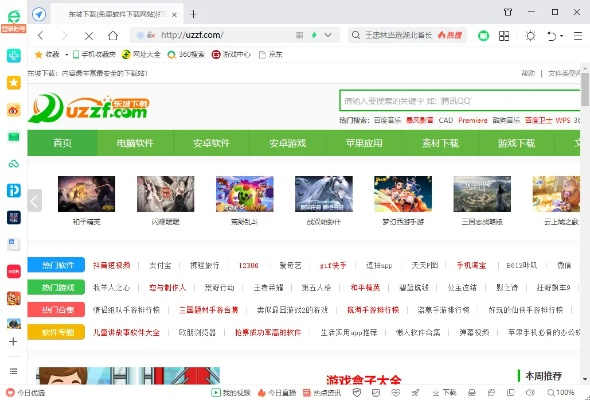Click the QR code icon in address bar
590x400 pixels.
[300, 35]
